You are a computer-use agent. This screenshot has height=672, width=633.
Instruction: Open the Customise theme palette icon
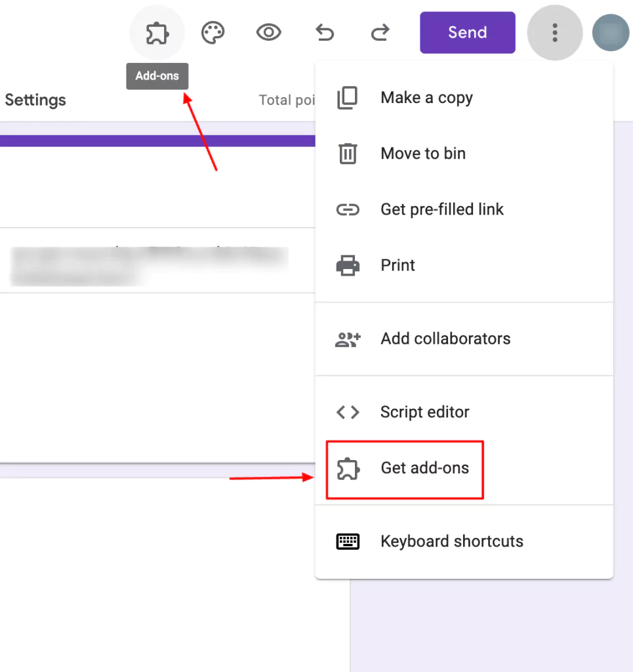click(213, 32)
